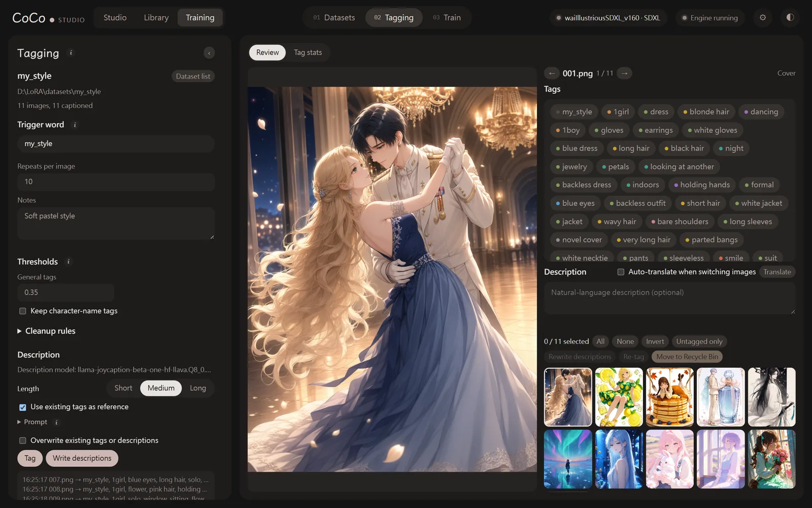
Task: Go to next image arrow
Action: click(x=625, y=73)
